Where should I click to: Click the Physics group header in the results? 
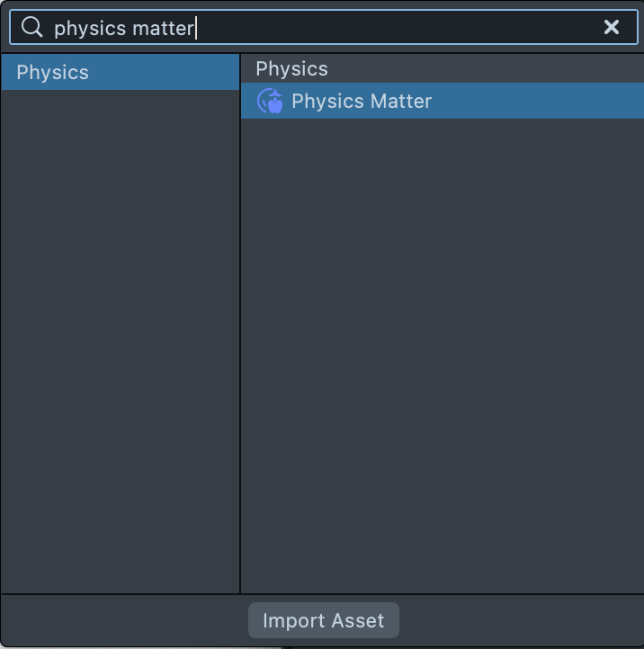(291, 68)
